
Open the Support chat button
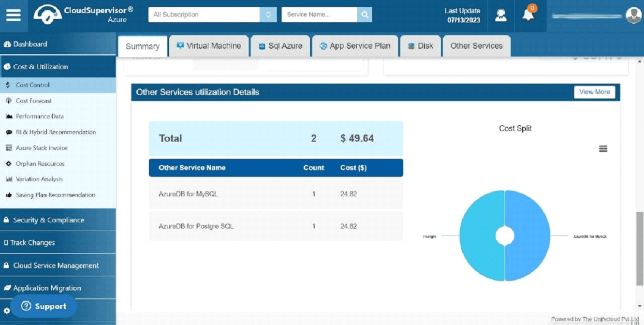(x=44, y=306)
